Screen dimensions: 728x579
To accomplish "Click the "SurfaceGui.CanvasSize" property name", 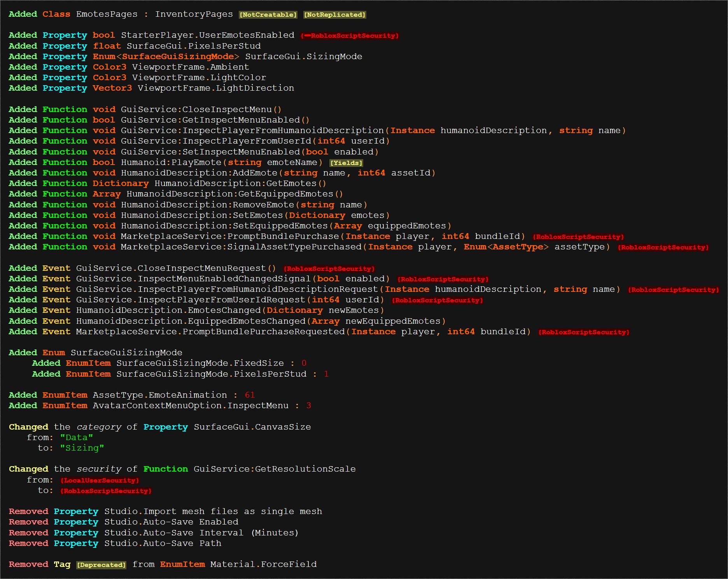I will (252, 427).
